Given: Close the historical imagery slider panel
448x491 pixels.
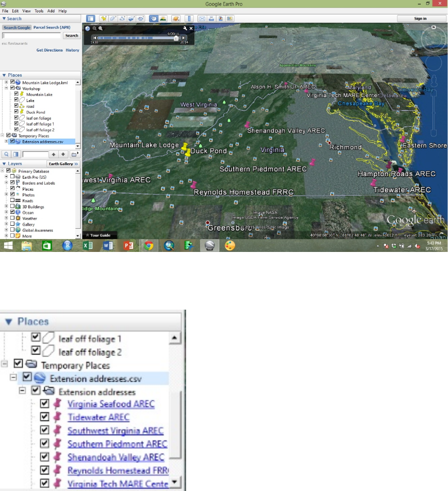Looking at the screenshot, I should [191, 28].
